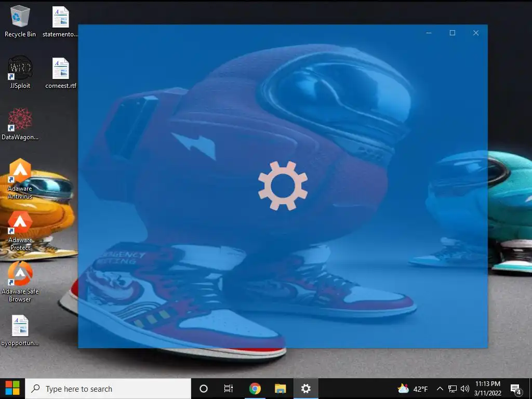Close the Settings window
The height and width of the screenshot is (399, 532).
476,33
